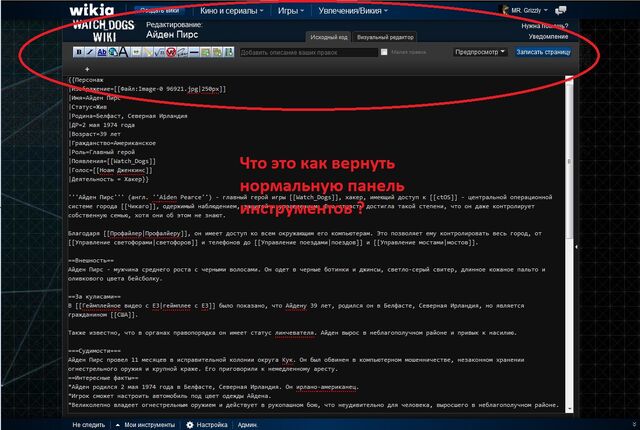Switch to Исходный код tab
The height and width of the screenshot is (430, 640).
[329, 37]
